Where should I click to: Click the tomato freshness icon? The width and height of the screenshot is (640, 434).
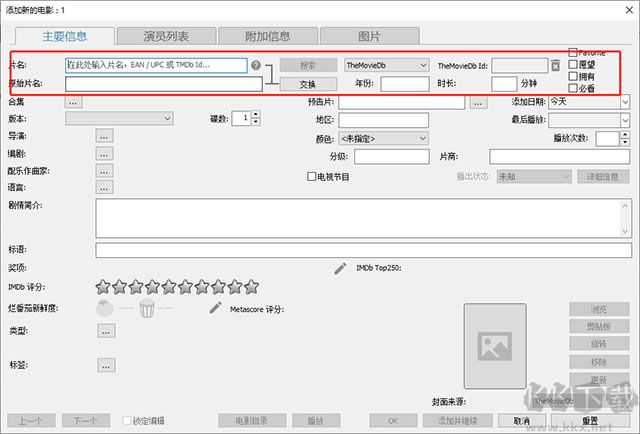click(104, 307)
